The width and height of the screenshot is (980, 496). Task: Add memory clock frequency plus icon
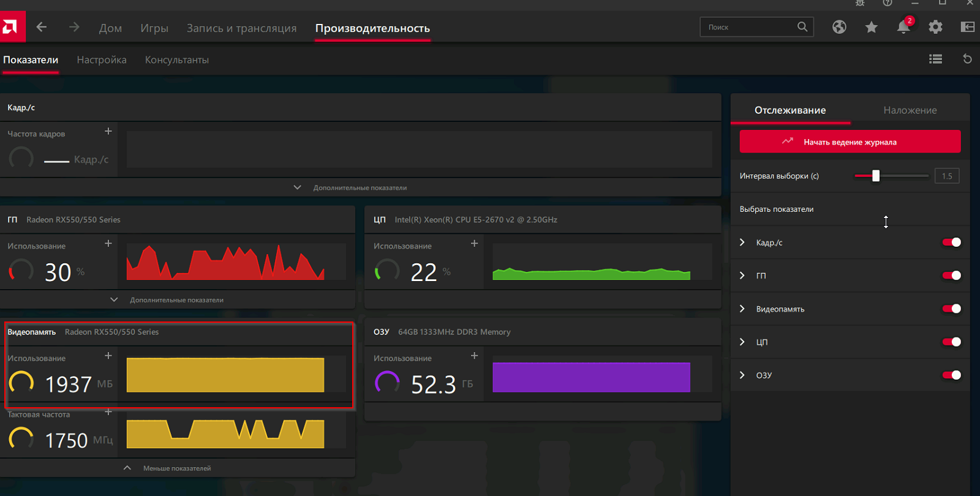[x=108, y=411]
